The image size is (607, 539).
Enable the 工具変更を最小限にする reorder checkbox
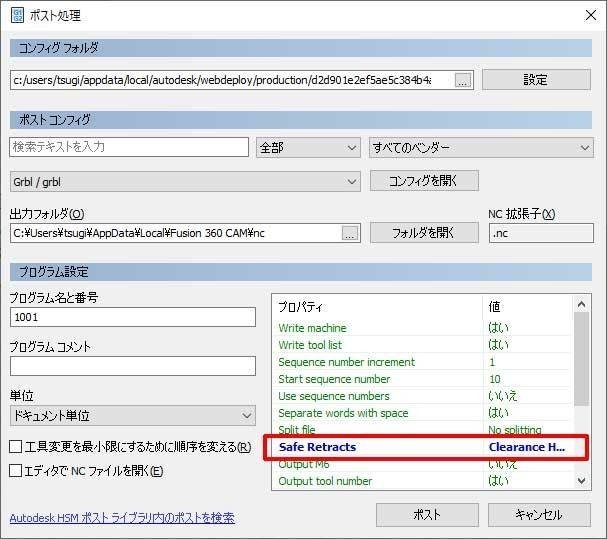[15, 446]
